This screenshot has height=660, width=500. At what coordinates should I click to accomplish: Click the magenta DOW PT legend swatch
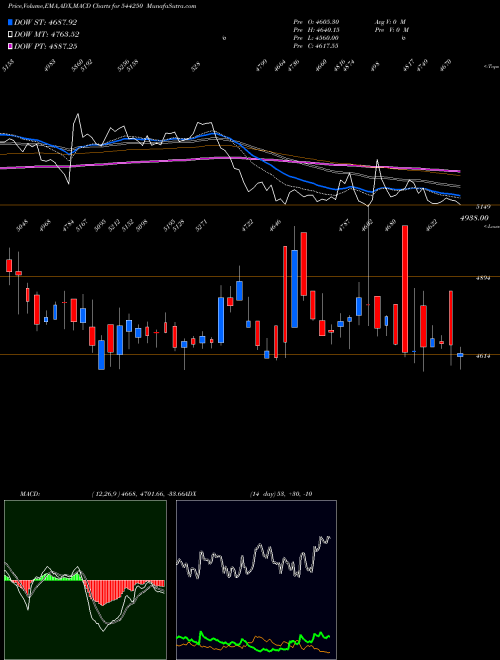(x=10, y=46)
